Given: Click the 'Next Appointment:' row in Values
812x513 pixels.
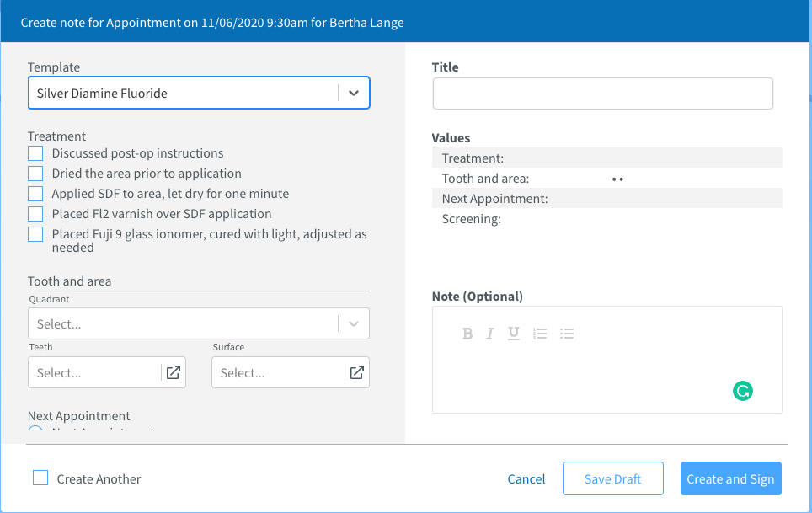Looking at the screenshot, I should coord(607,198).
